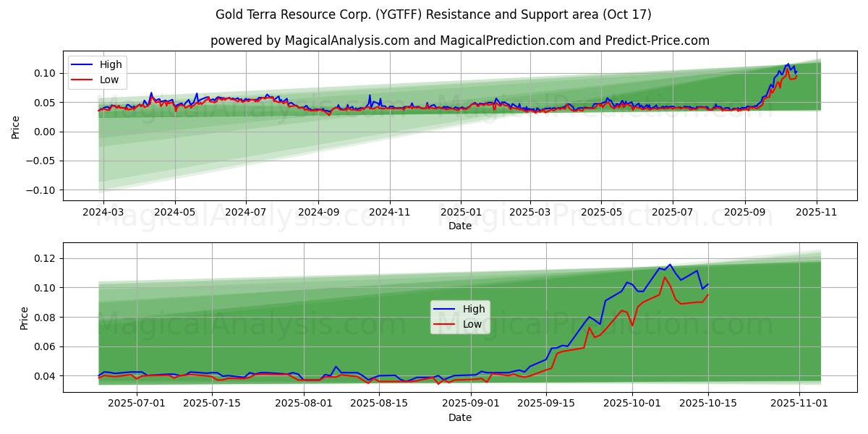Click the top chart's Price axis label
Viewport: 868px width, 434px height.
click(x=16, y=127)
